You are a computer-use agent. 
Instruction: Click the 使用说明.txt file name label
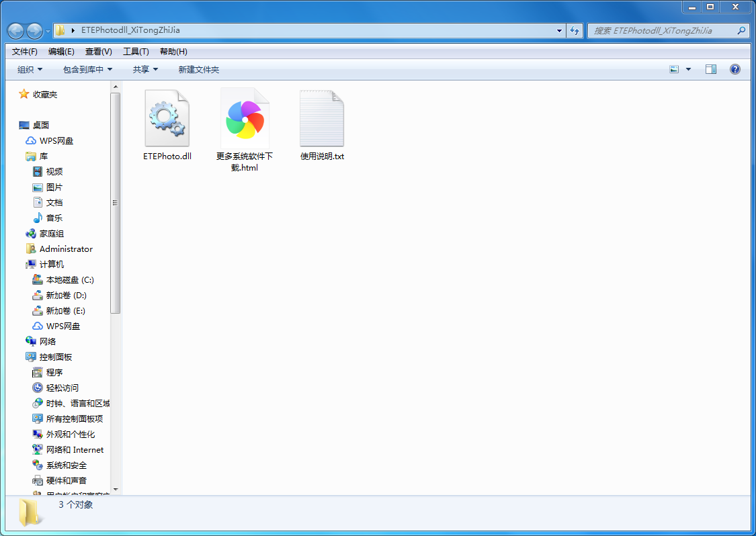322,157
